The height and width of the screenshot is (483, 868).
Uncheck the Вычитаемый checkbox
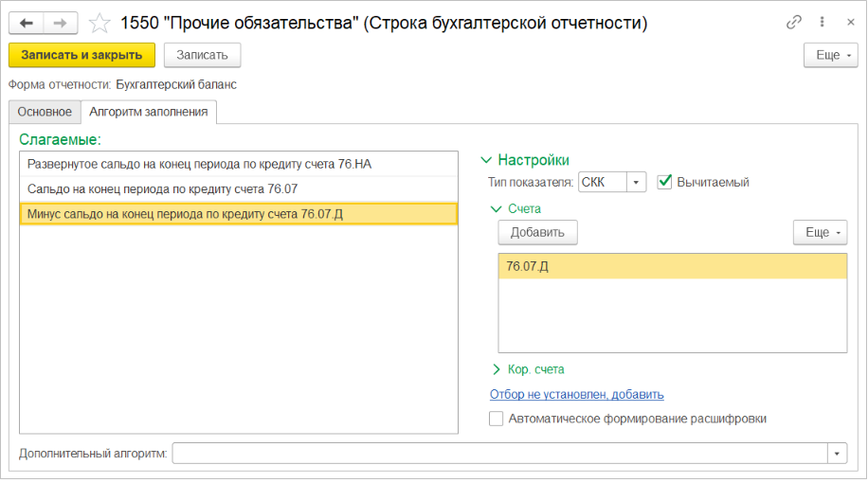(x=664, y=182)
